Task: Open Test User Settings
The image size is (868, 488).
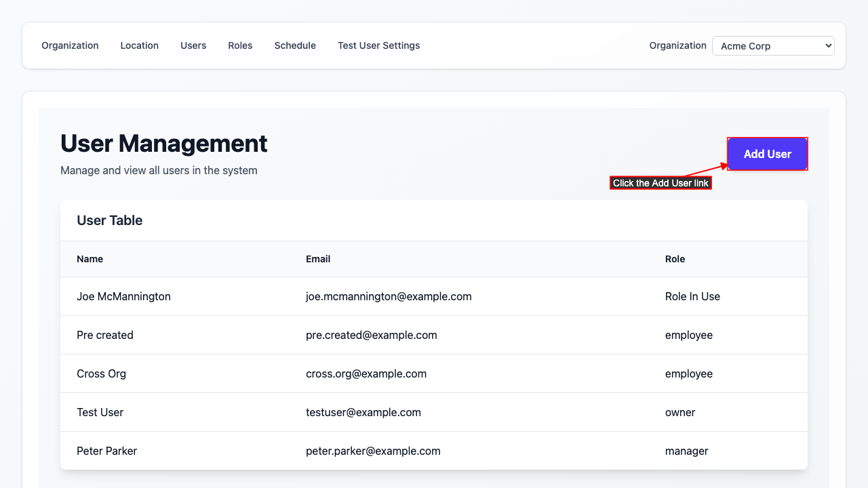Action: tap(378, 45)
